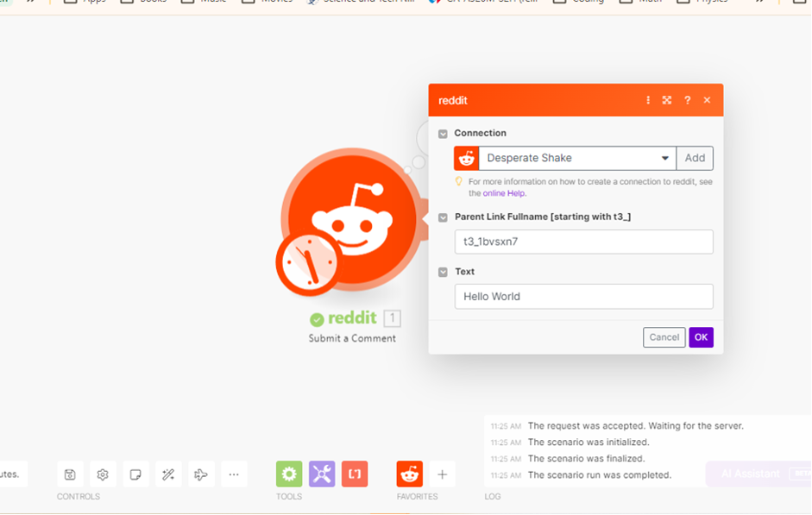This screenshot has width=812, height=515.
Task: Click the OK button in reddit dialog
Action: pyautogui.click(x=701, y=337)
